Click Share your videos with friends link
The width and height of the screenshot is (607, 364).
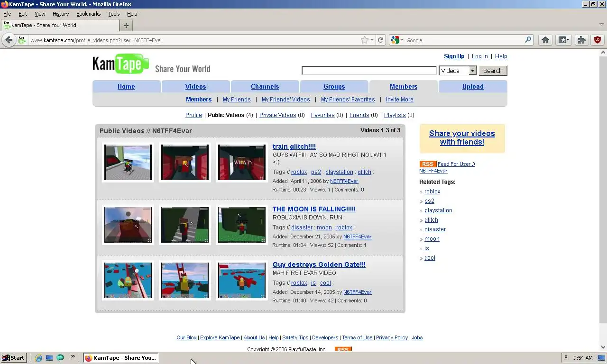(x=462, y=137)
